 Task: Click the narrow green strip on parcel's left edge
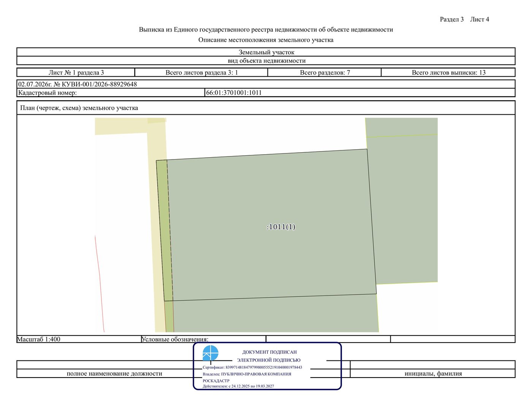coord(165,230)
